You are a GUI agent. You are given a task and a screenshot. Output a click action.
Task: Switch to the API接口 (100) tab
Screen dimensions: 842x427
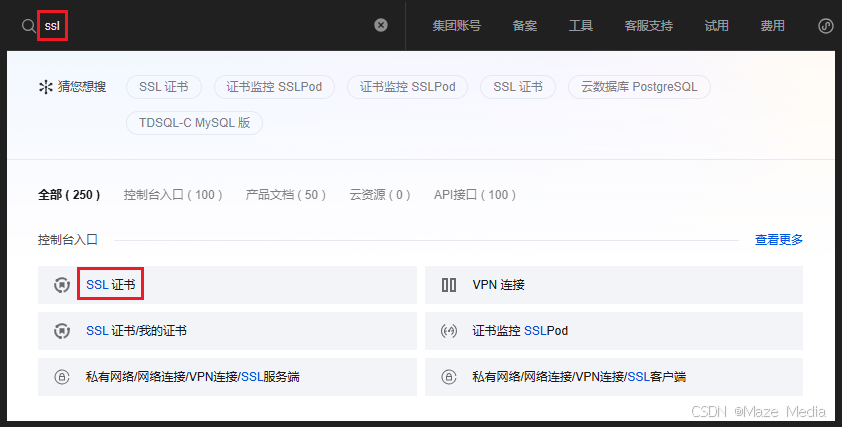pos(475,194)
